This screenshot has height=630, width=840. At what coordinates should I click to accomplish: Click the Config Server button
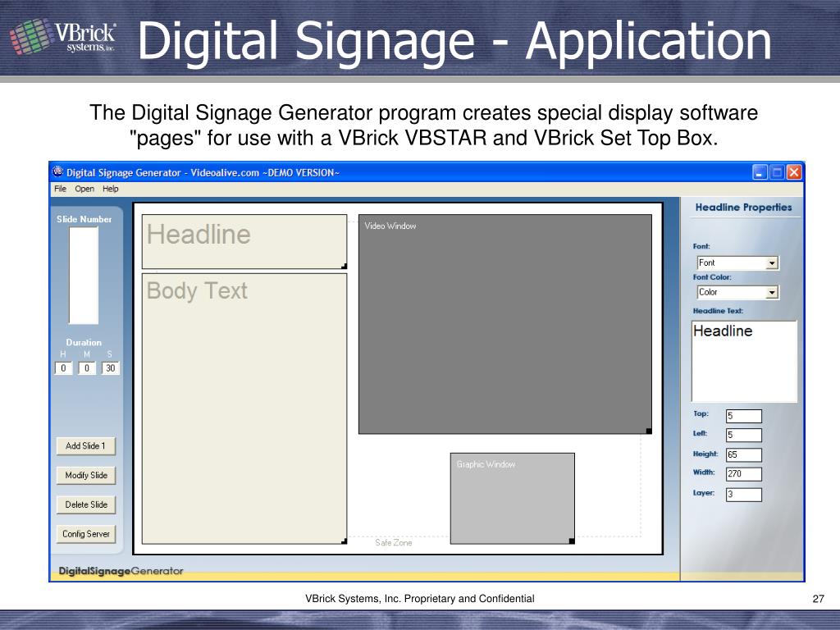pos(85,534)
